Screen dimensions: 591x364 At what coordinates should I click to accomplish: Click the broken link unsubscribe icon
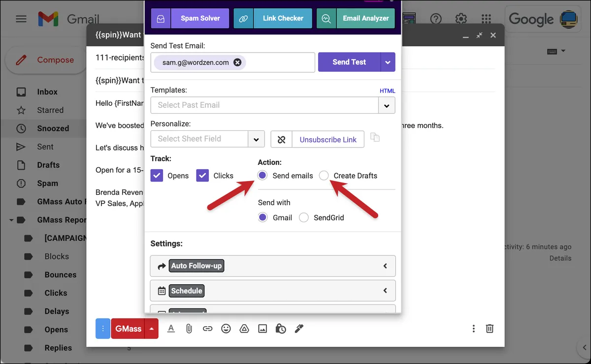pos(282,139)
